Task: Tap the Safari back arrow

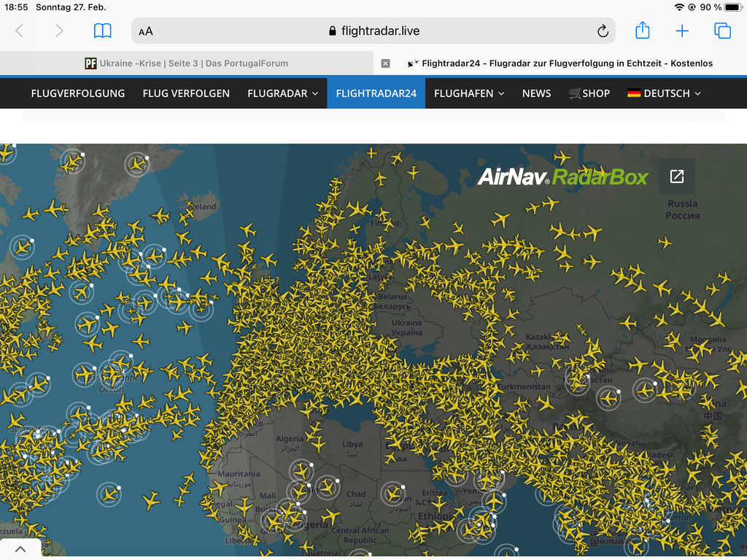Action: tap(20, 31)
